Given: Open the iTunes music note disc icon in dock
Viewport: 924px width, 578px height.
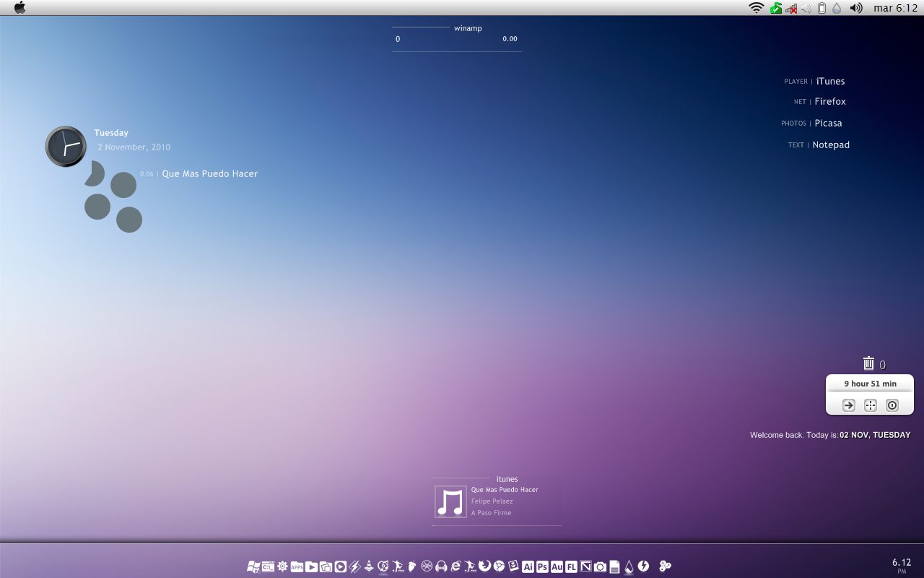Looking at the screenshot, I should (383, 566).
